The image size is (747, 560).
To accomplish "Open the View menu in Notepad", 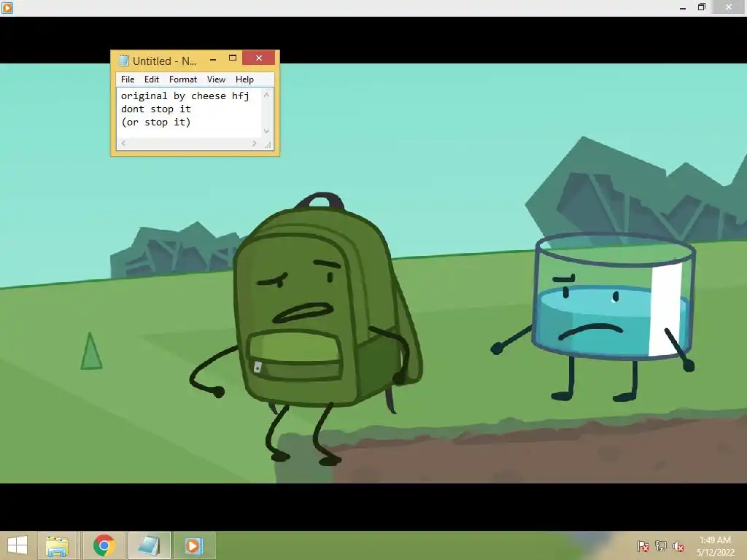I will pos(216,79).
